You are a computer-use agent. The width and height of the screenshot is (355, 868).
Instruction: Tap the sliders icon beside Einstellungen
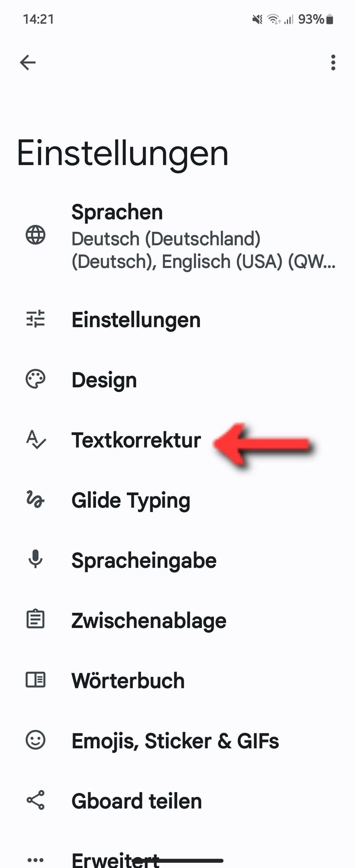click(35, 319)
